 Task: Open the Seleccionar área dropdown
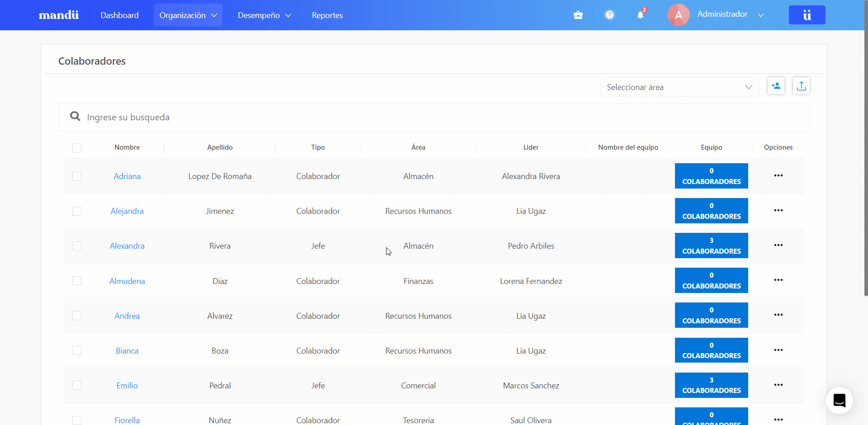tap(679, 87)
